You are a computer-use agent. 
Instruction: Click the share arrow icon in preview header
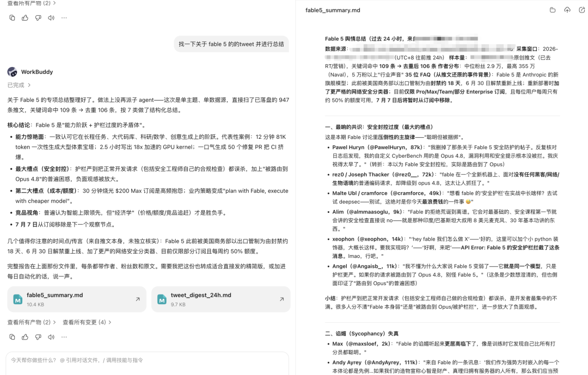[582, 10]
